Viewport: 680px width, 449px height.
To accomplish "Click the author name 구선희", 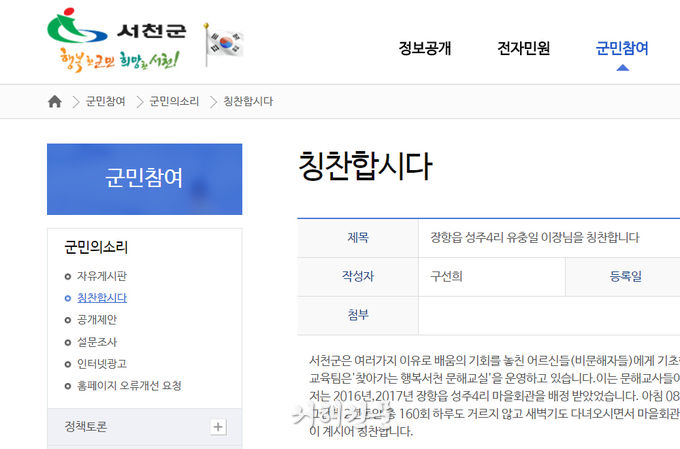I will [446, 276].
